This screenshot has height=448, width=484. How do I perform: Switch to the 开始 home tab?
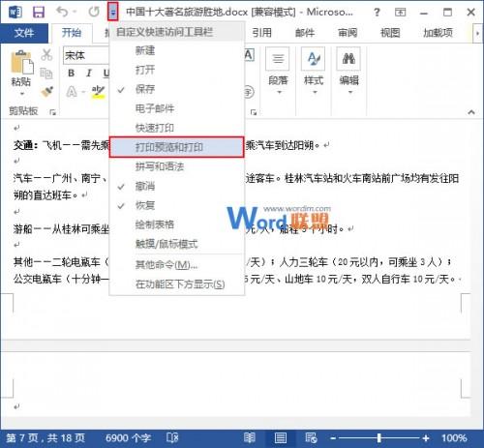point(72,33)
